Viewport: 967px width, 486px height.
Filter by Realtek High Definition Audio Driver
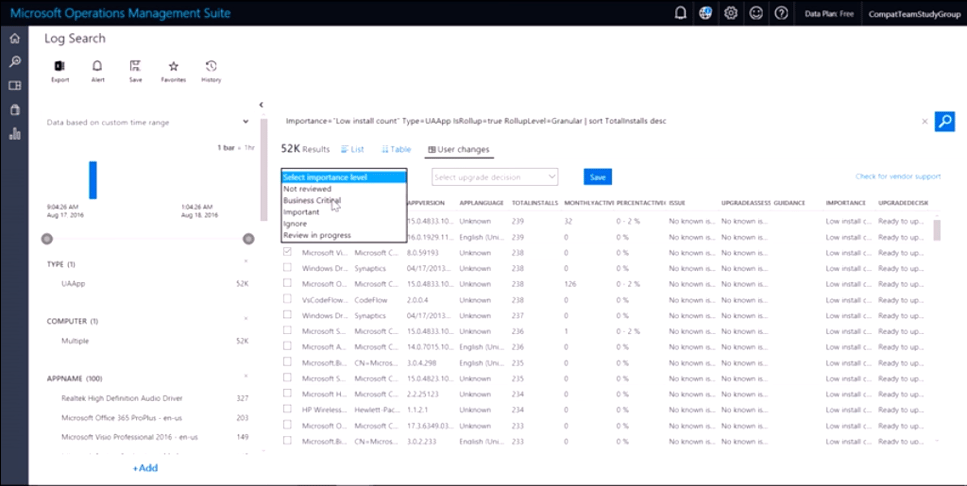[122, 398]
